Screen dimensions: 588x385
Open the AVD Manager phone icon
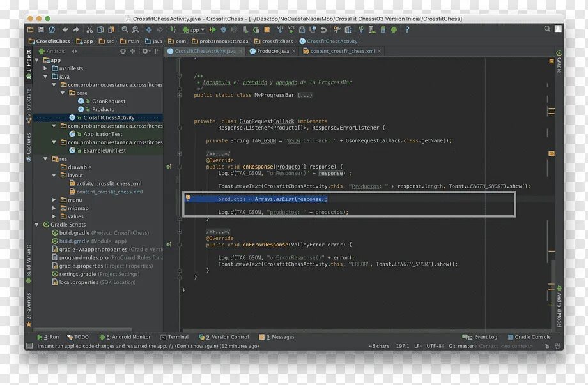tap(372, 29)
